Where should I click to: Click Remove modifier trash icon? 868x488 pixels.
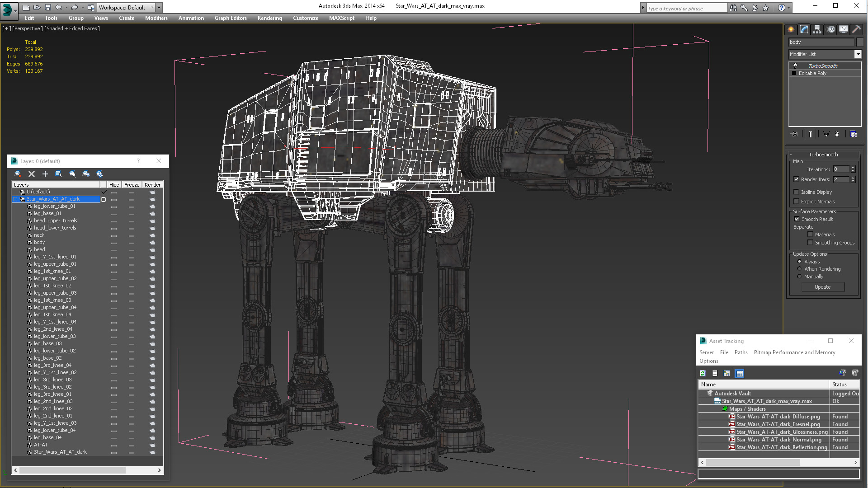(x=837, y=134)
